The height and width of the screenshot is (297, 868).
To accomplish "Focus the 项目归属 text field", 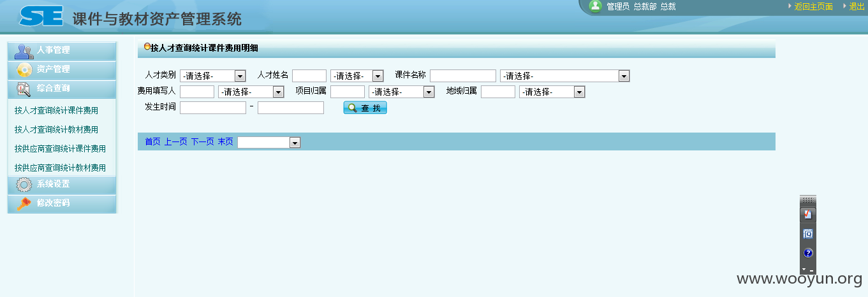I will [x=348, y=92].
